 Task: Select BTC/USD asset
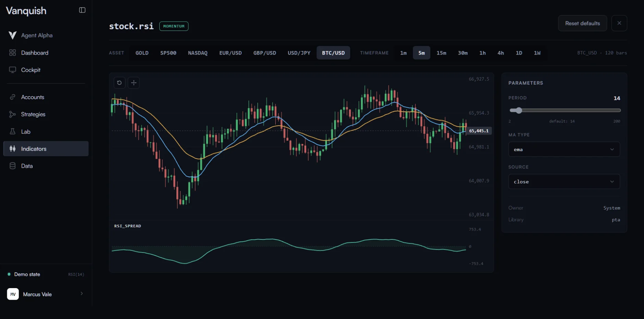click(x=333, y=53)
